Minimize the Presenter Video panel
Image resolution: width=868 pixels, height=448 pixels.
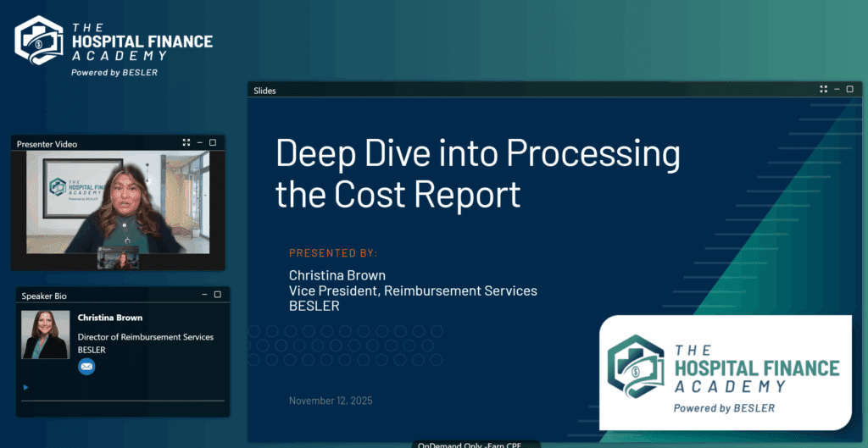(199, 143)
